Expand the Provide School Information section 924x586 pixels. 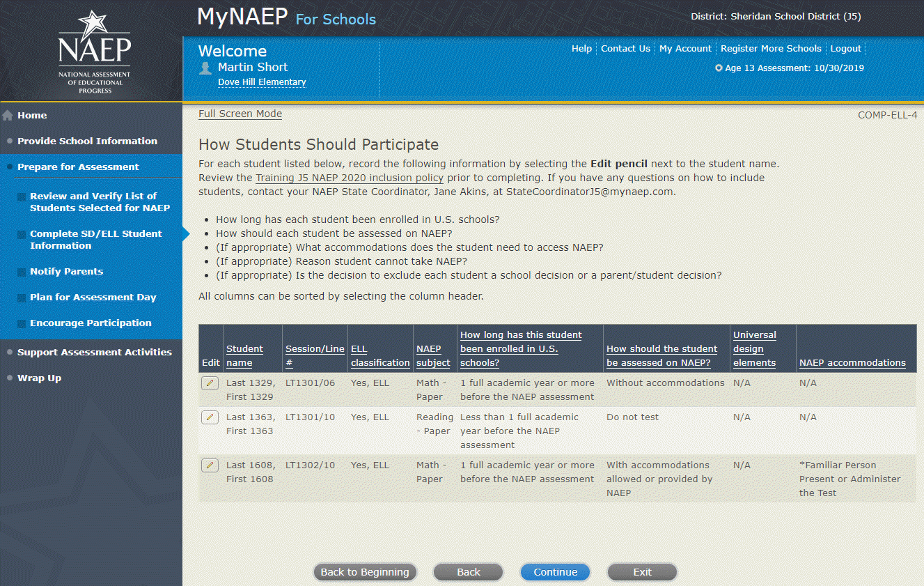[87, 141]
